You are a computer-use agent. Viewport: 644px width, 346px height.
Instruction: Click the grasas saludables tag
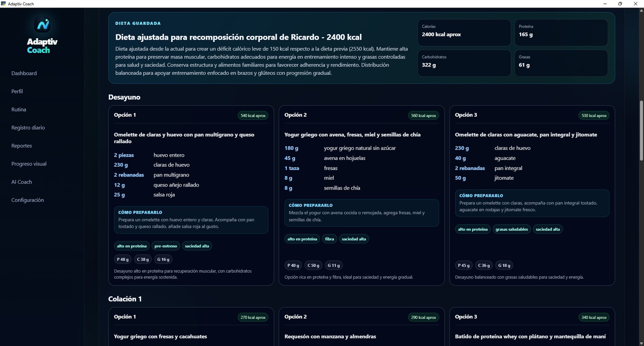point(512,229)
